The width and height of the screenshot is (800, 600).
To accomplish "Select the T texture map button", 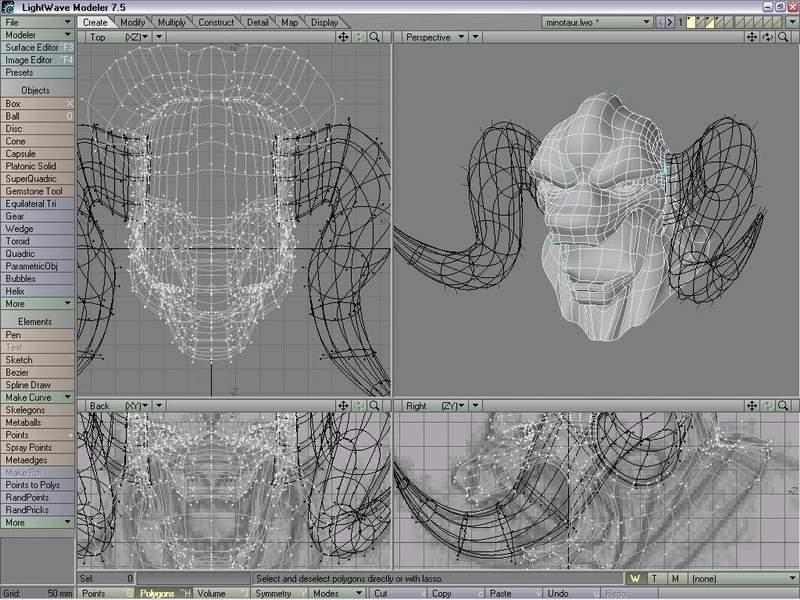I will 655,579.
